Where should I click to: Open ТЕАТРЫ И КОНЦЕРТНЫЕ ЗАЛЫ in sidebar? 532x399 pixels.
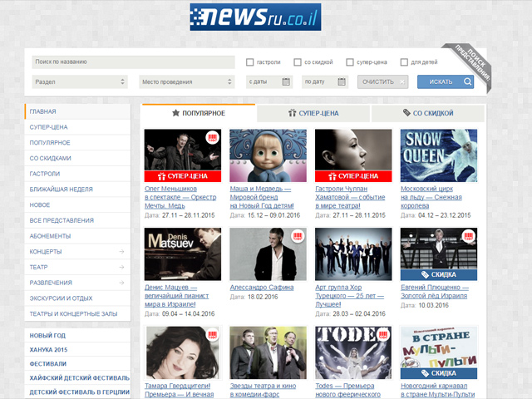pyautogui.click(x=77, y=314)
